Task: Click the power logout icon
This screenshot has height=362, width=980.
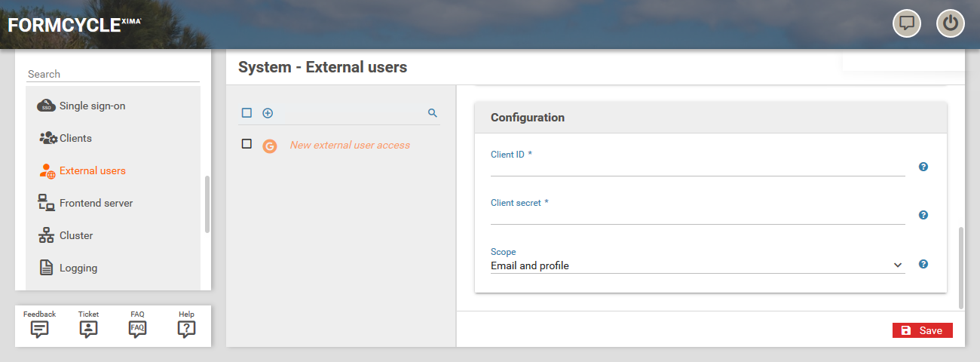Action: point(950,23)
